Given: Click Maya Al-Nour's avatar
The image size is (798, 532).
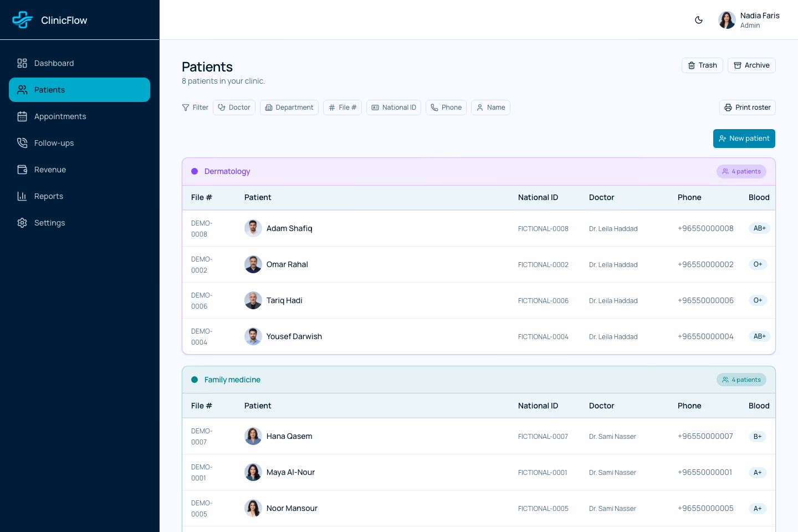Looking at the screenshot, I should tap(253, 472).
